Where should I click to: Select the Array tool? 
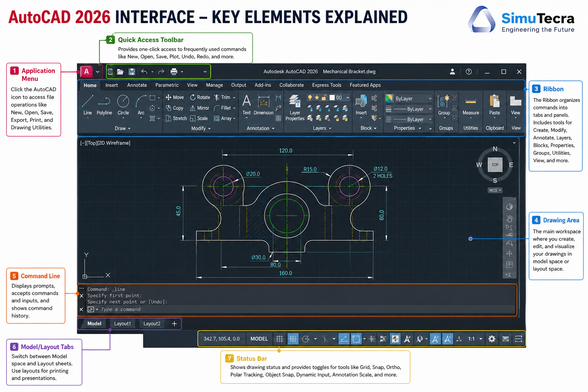[223, 118]
